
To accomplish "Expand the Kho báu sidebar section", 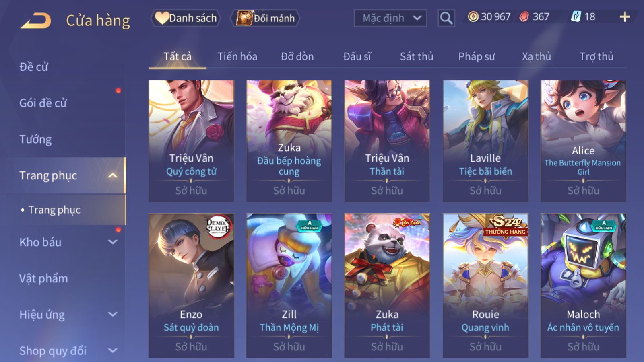I will [x=113, y=242].
